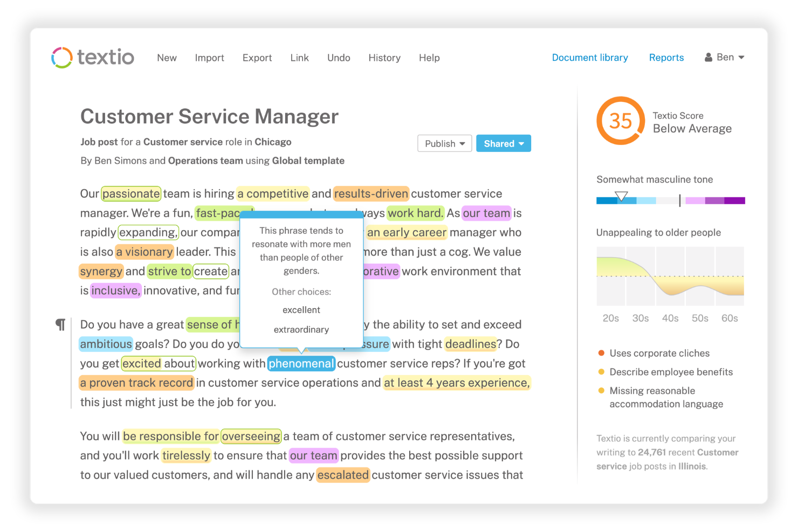Click Undo in the top menu
This screenshot has width=798, height=532.
[x=339, y=58]
